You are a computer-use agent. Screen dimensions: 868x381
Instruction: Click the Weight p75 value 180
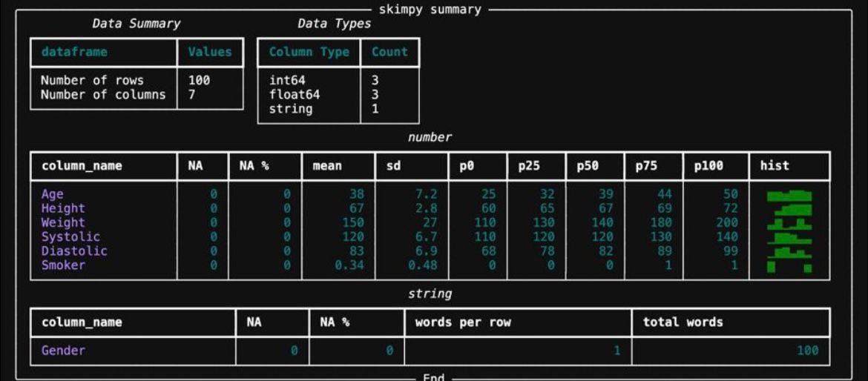[661, 223]
